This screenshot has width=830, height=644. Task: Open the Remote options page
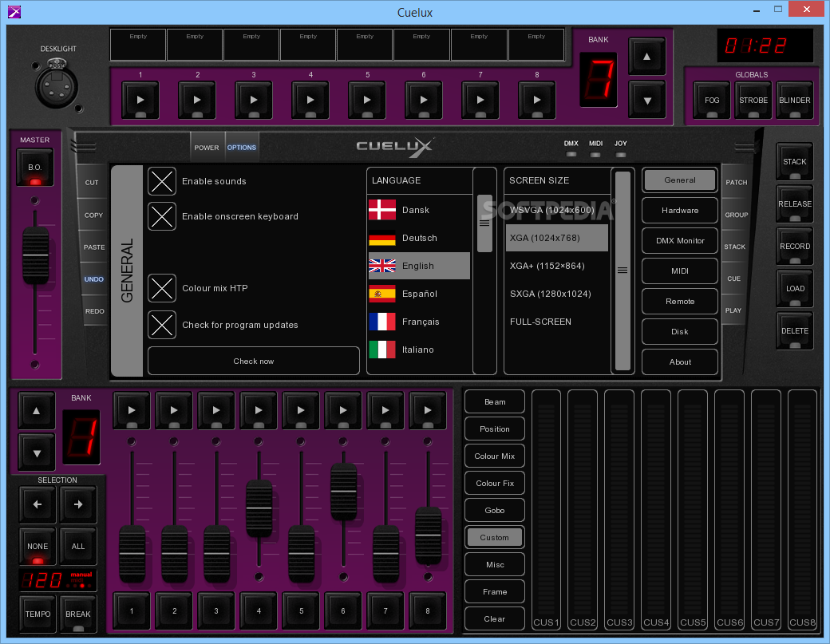680,301
